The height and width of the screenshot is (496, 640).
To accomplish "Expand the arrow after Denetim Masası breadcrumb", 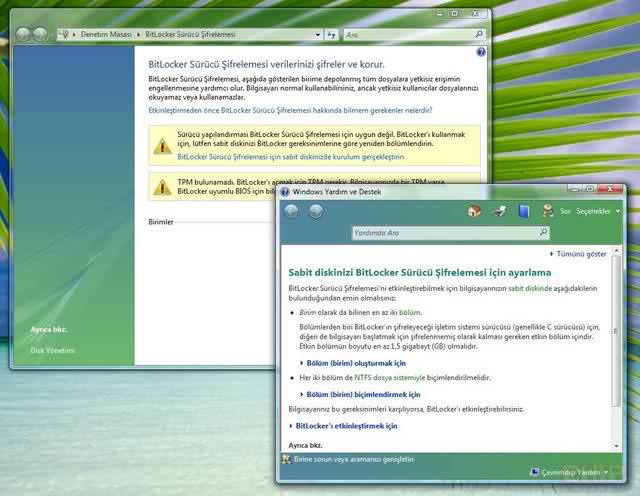I will click(139, 35).
